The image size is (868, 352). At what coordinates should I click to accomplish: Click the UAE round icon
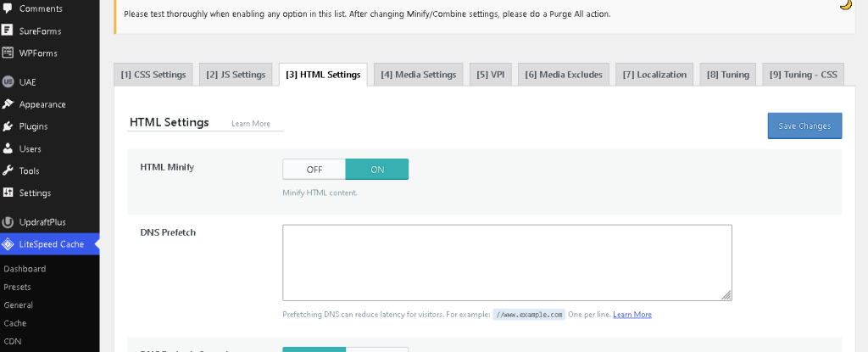pos(8,82)
